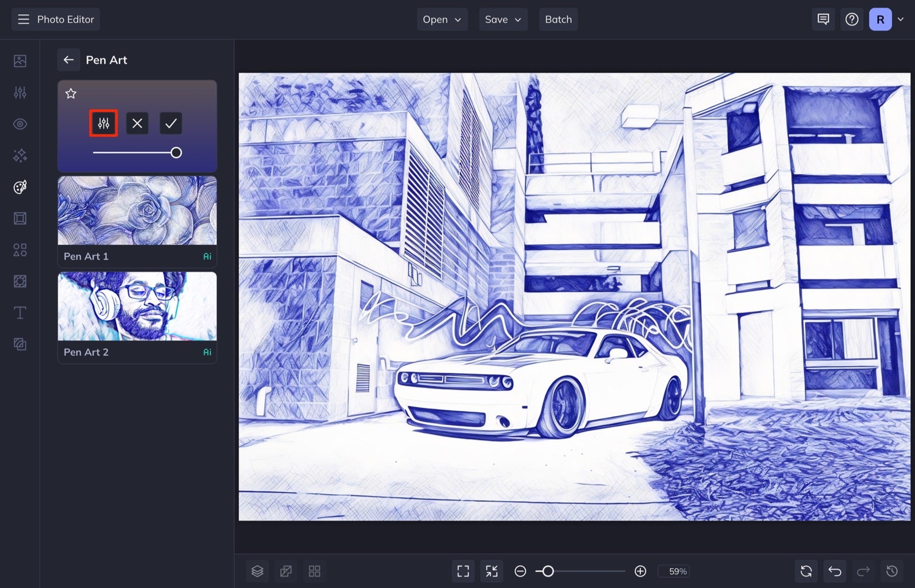The width and height of the screenshot is (915, 588).
Task: Click the Undo icon
Action: (x=834, y=570)
